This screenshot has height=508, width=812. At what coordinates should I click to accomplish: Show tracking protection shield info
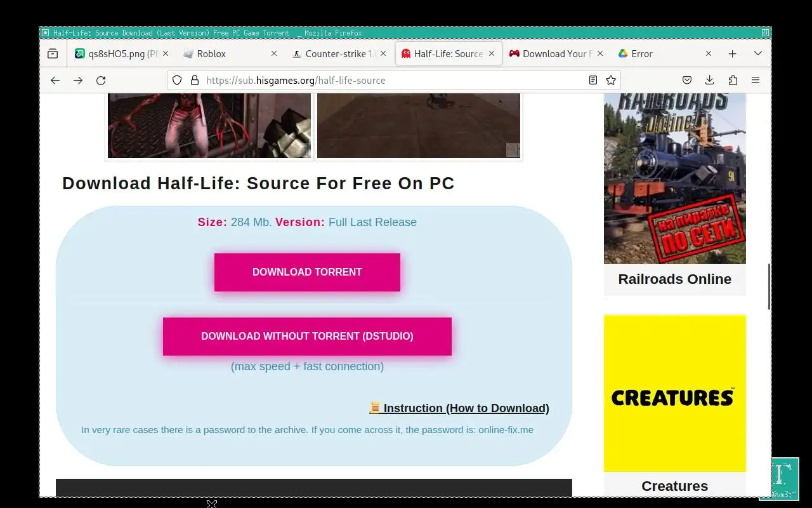177,80
